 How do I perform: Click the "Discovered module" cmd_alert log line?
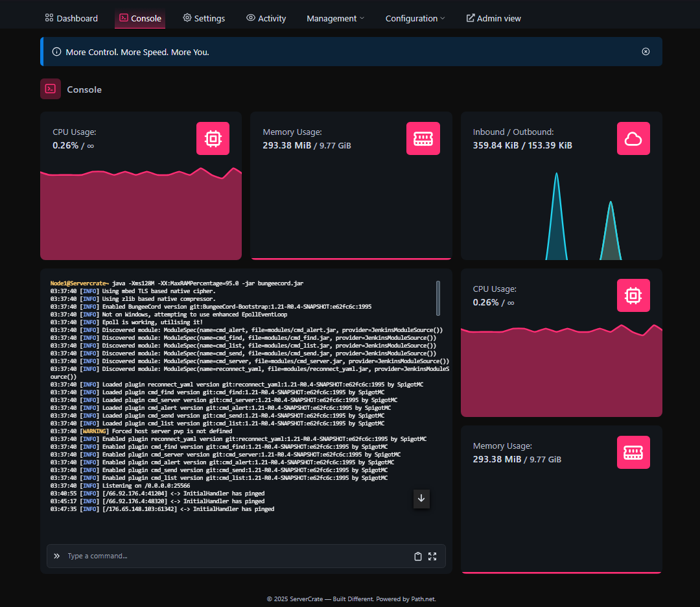click(x=246, y=330)
